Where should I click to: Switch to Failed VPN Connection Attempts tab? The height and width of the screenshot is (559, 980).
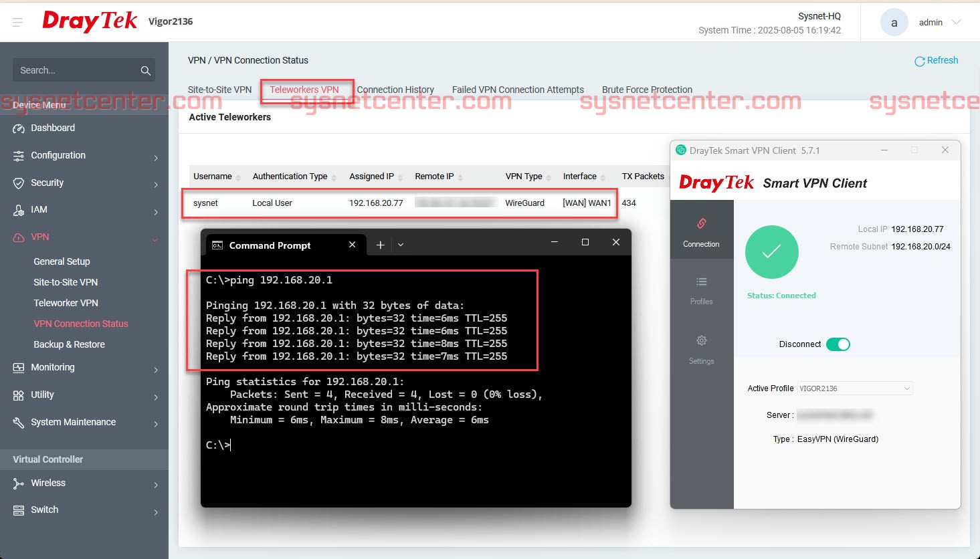point(518,90)
